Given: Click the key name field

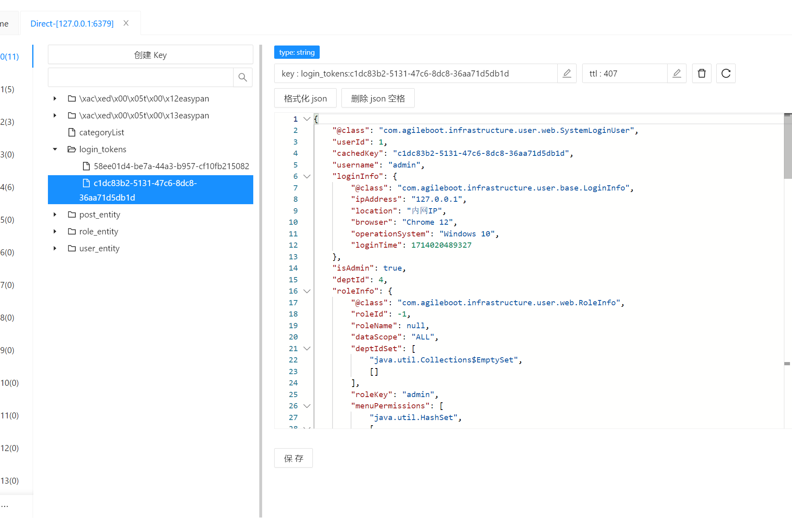Looking at the screenshot, I should point(416,73).
